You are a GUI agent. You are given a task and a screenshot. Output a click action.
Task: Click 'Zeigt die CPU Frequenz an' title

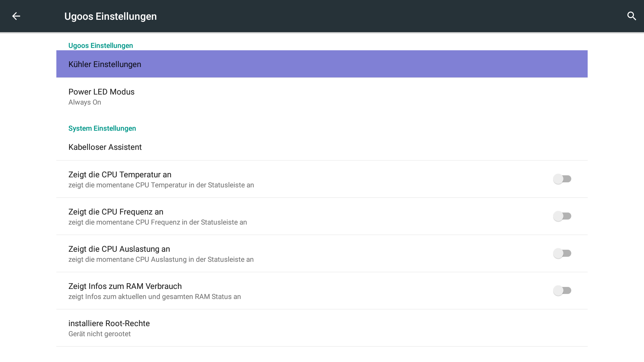116,212
